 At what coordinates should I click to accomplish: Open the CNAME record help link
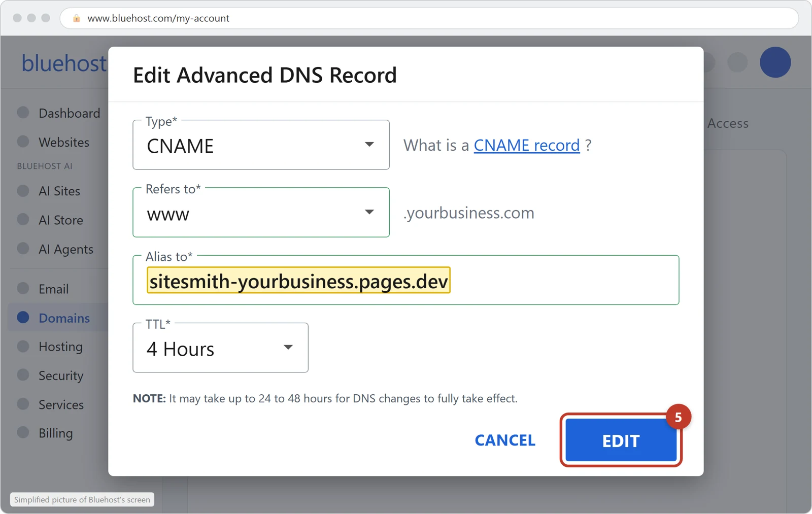pos(526,146)
